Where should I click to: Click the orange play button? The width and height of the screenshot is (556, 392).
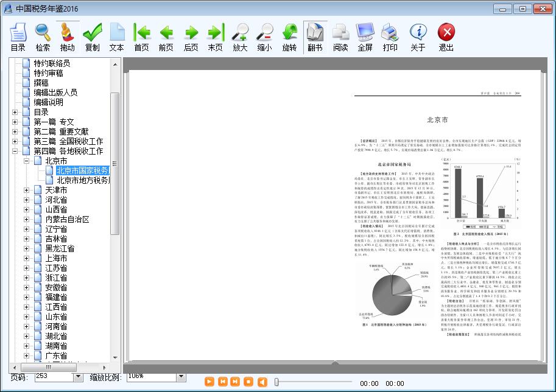pyautogui.click(x=209, y=382)
